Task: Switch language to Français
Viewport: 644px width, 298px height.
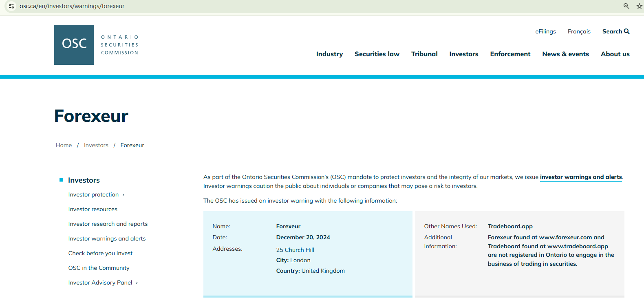Action: 579,31
